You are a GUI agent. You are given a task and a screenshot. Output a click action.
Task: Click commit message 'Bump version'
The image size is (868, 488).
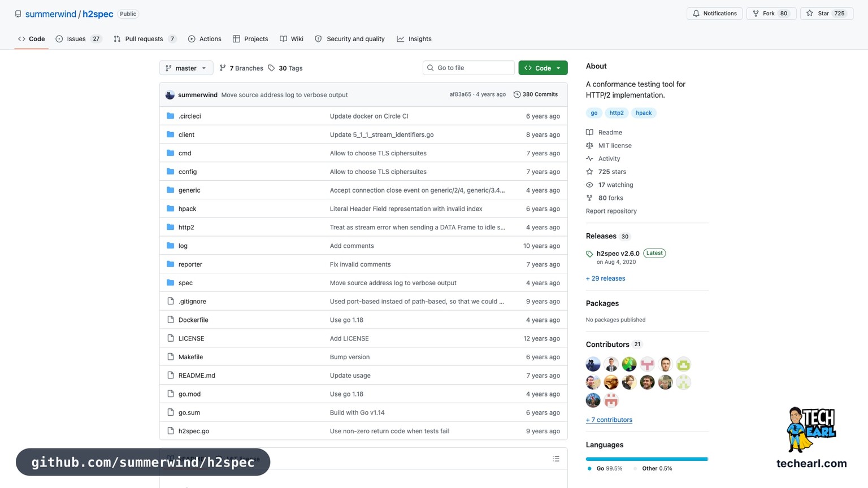tap(350, 357)
